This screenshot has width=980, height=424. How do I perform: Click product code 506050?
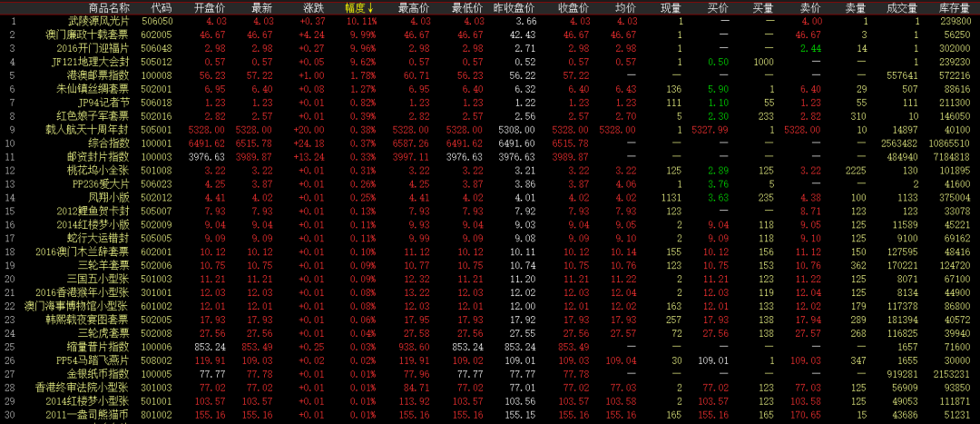pos(157,21)
